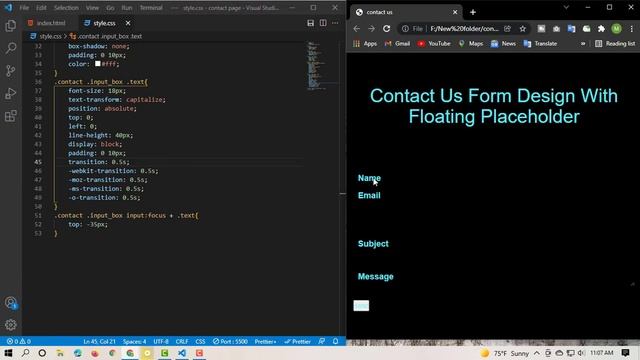Change end of line sequence CRLF
Image resolution: width=640 pixels, height=360 pixels.
pos(182,341)
